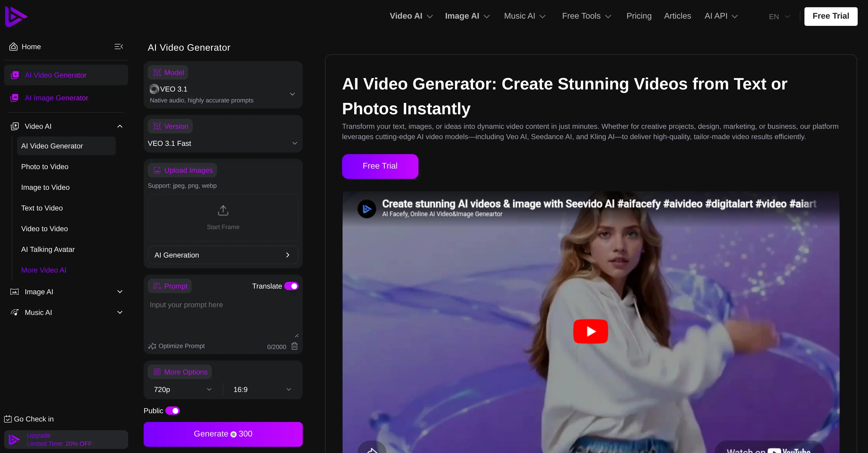Open the Free Tools top menu
The height and width of the screenshot is (453, 868).
(x=587, y=16)
